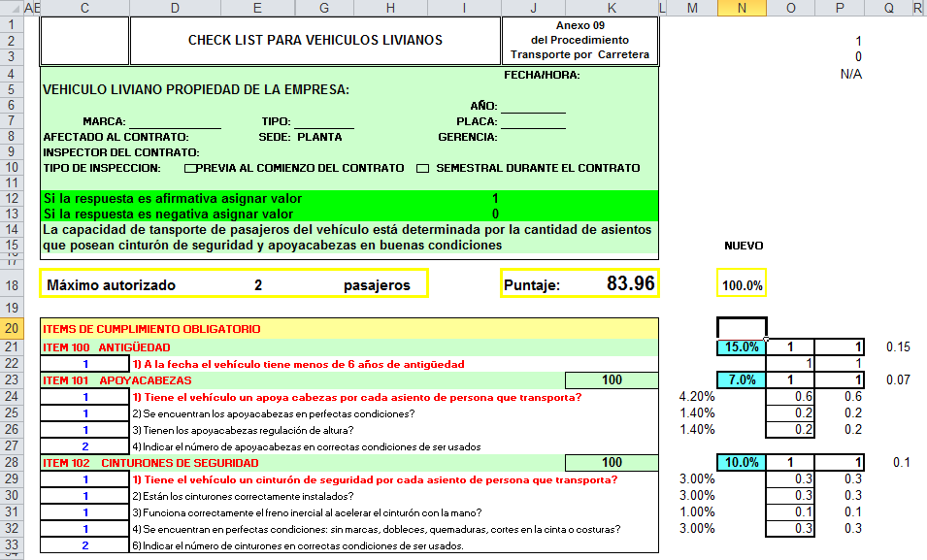Image resolution: width=927 pixels, height=560 pixels.
Task: Click the Puntaje score value 83.96
Action: pyautogui.click(x=630, y=284)
